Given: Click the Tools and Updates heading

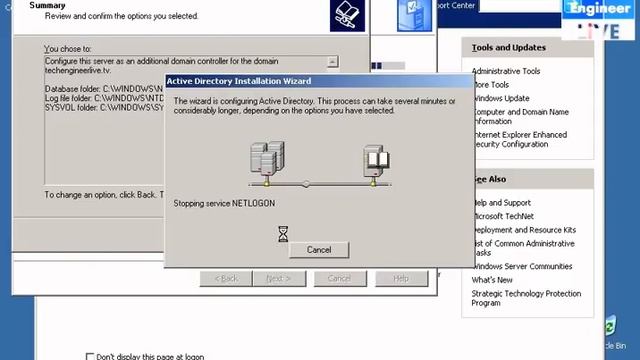Looking at the screenshot, I should coord(509,48).
